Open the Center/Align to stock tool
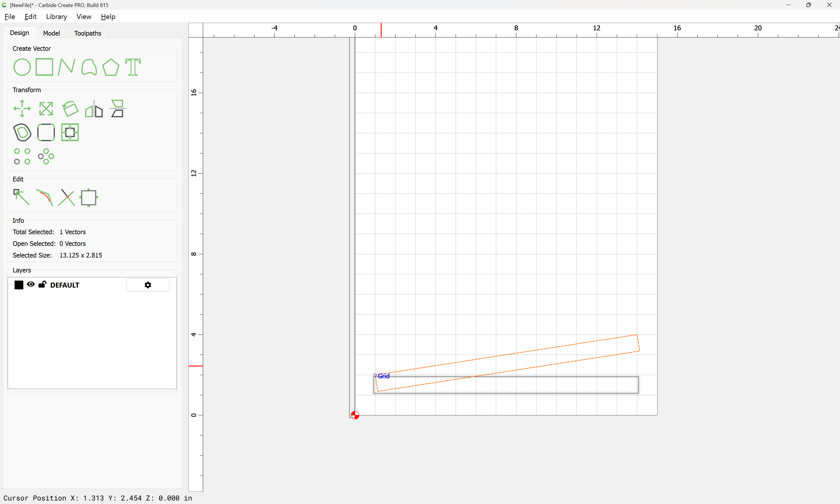The height and width of the screenshot is (504, 840). point(70,132)
